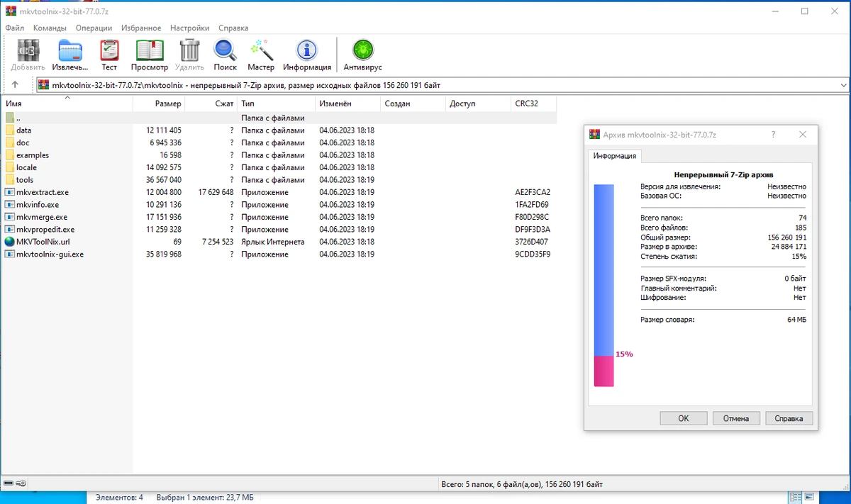Viewport: 851px width, 504px height.
Task: Click the mkvpropedit.exe file icon
Action: [9, 230]
